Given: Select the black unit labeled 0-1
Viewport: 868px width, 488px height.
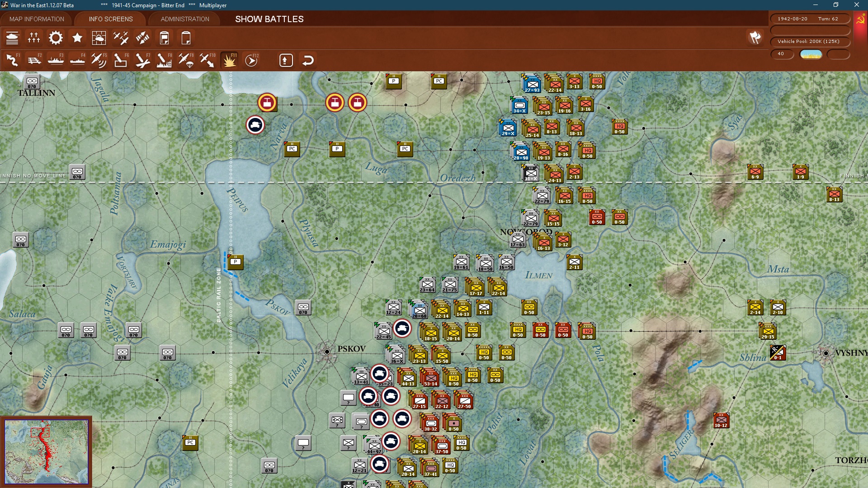Looking at the screenshot, I should (x=778, y=352).
